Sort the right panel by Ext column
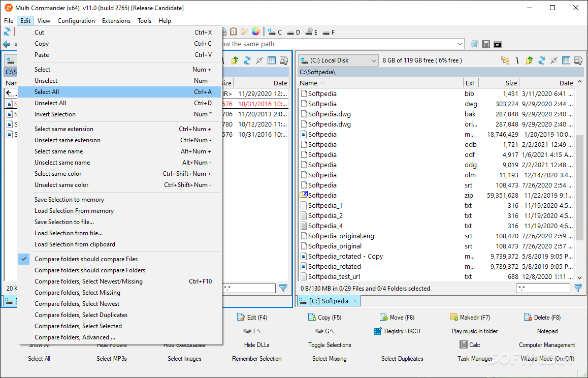Image resolution: width=588 pixels, height=378 pixels. pyautogui.click(x=471, y=83)
